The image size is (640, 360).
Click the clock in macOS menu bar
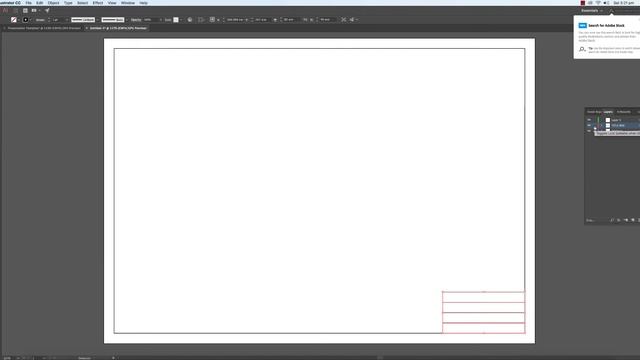tap(624, 3)
